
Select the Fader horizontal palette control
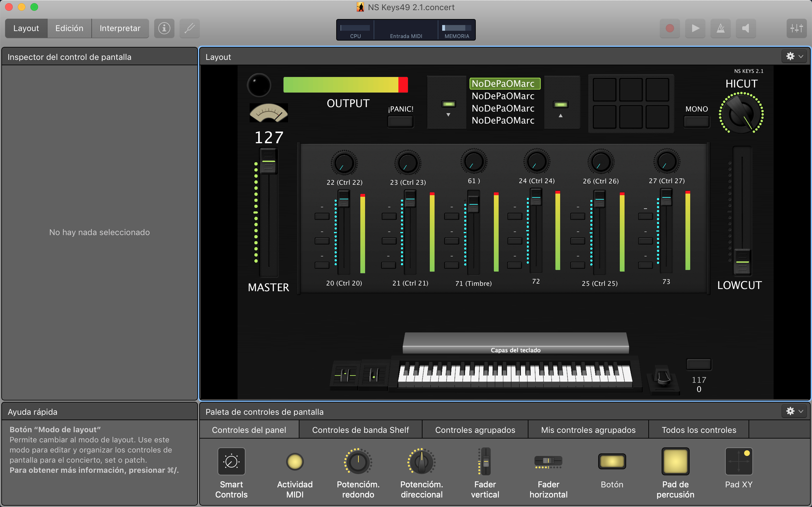click(x=548, y=461)
